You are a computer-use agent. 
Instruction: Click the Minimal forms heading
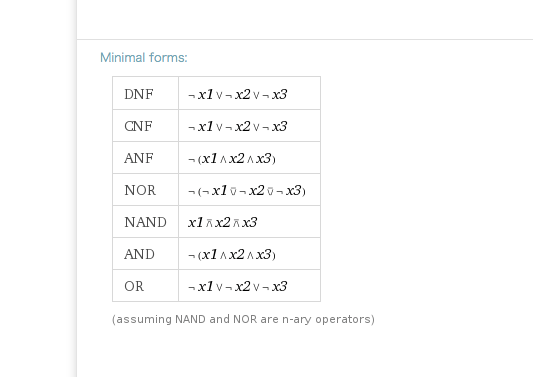tap(144, 57)
